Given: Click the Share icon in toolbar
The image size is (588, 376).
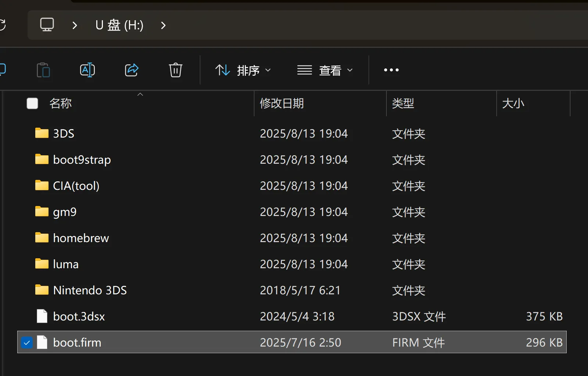Looking at the screenshot, I should click(x=132, y=70).
